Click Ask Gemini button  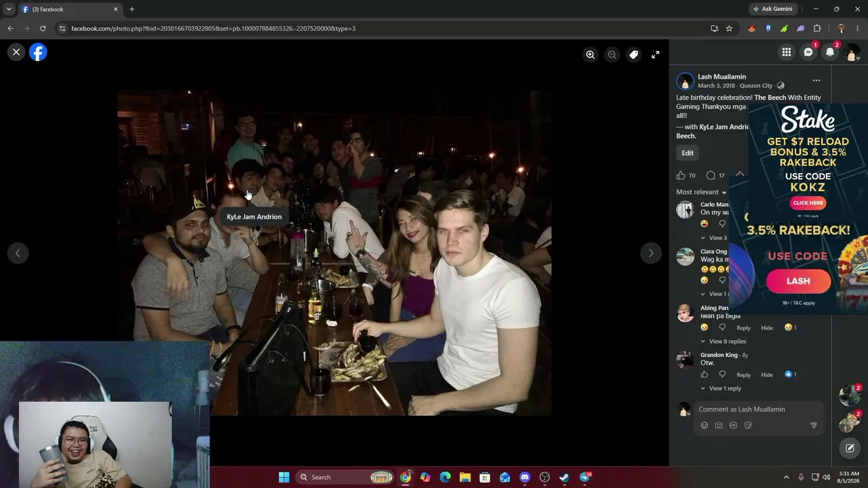[x=772, y=9]
